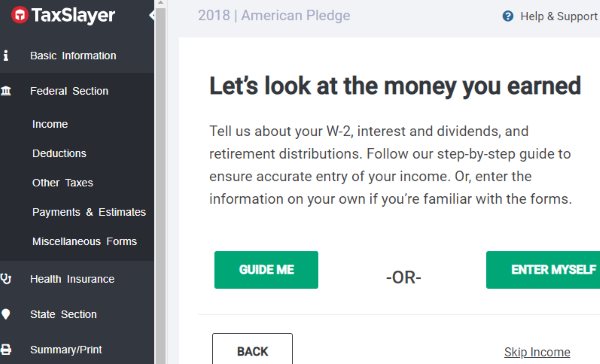Follow the Skip Income link
Viewport: 600px width, 364px height.
coord(537,352)
